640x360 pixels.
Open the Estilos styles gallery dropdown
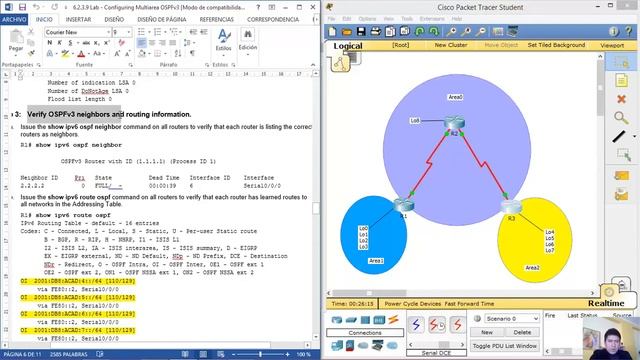(223, 43)
